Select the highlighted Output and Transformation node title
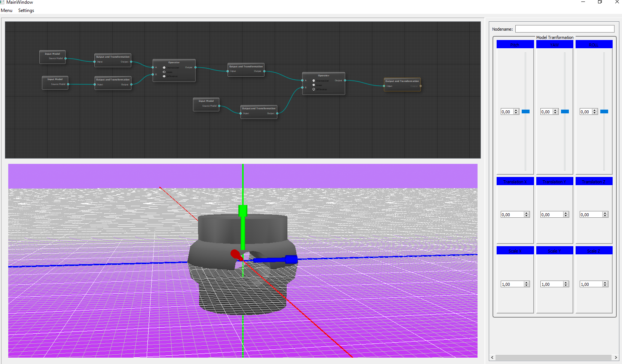 [x=402, y=81]
